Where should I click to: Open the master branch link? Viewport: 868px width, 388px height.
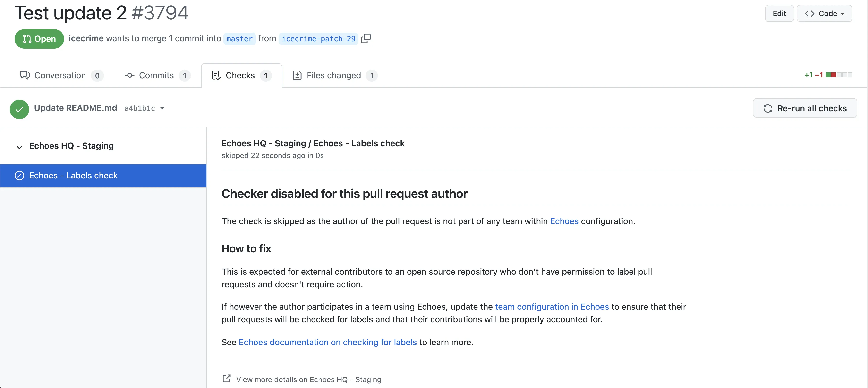239,39
